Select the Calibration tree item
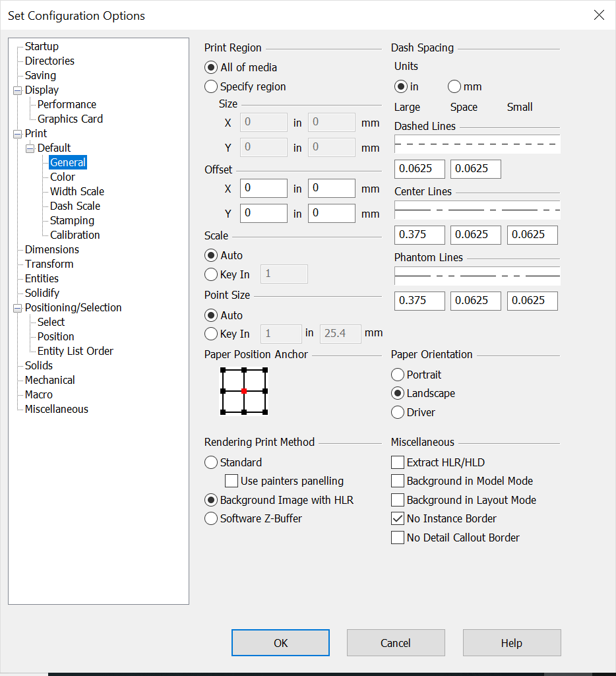Viewport: 616px width, 676px height. (x=75, y=235)
